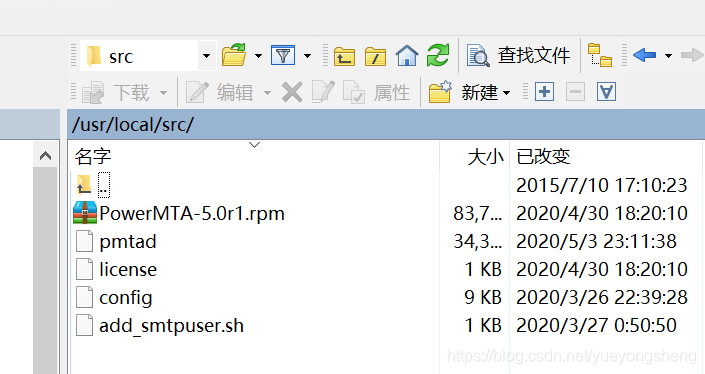
Task: Click date 2015/7/10 17:10:23
Action: pos(602,185)
